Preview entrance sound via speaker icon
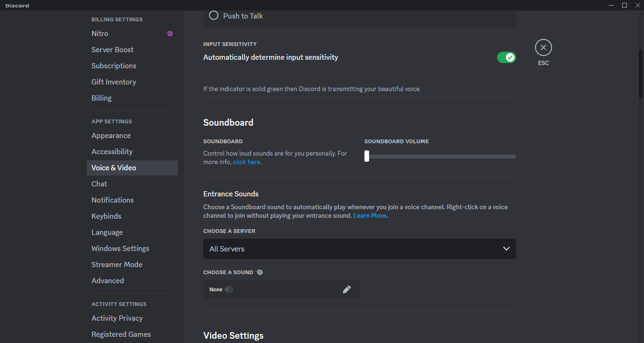The image size is (644, 343). (x=229, y=289)
